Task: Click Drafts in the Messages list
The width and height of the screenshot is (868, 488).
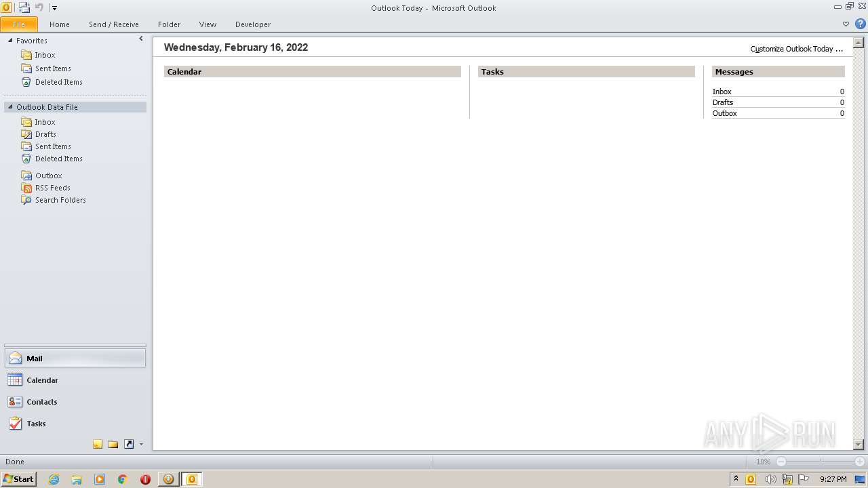Action: (723, 102)
